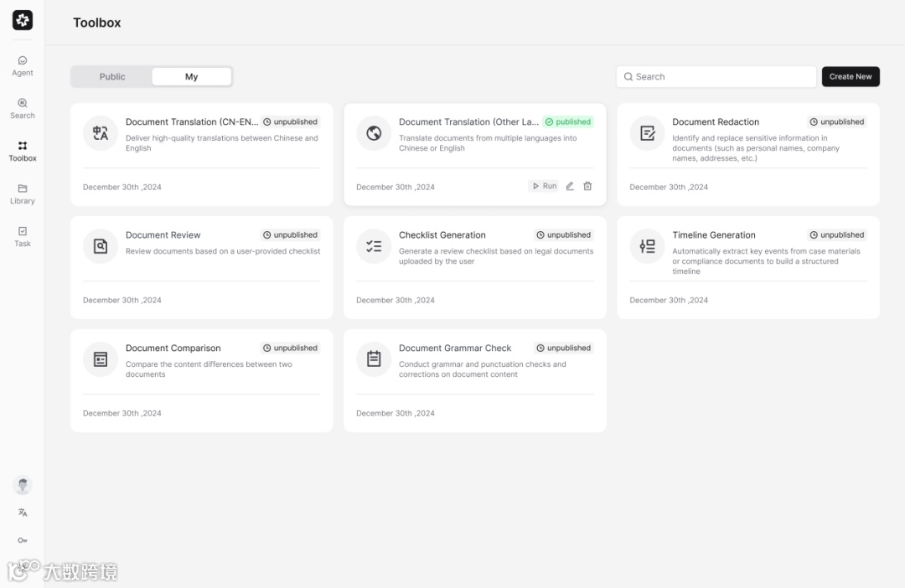905x588 pixels.
Task: Open the Agent section in sidebar
Action: [x=23, y=66]
